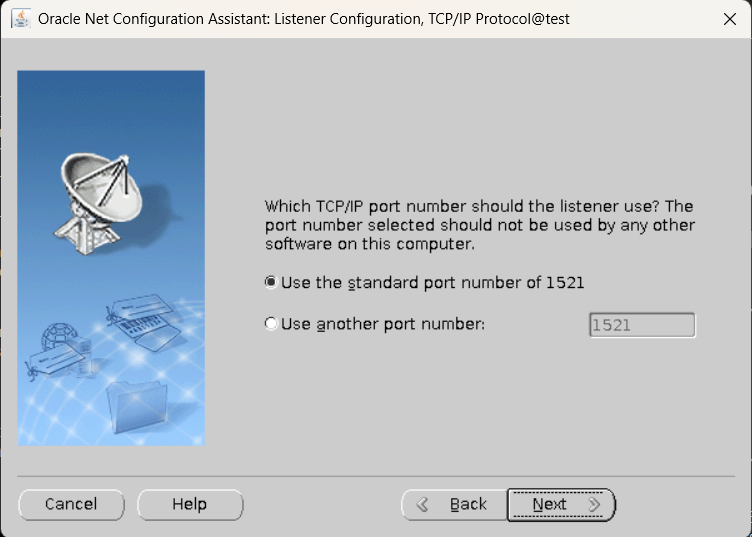
Task: Click the "Use another port number" label text
Action: (x=383, y=324)
